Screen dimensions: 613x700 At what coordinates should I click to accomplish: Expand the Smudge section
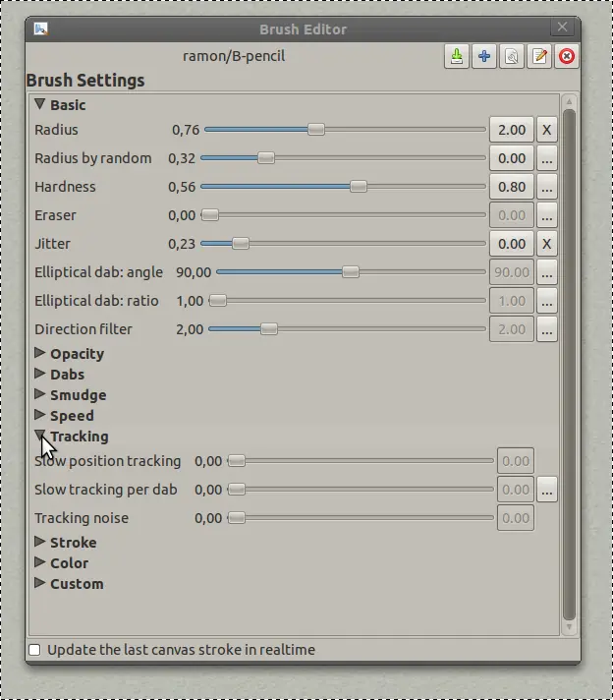coord(39,394)
